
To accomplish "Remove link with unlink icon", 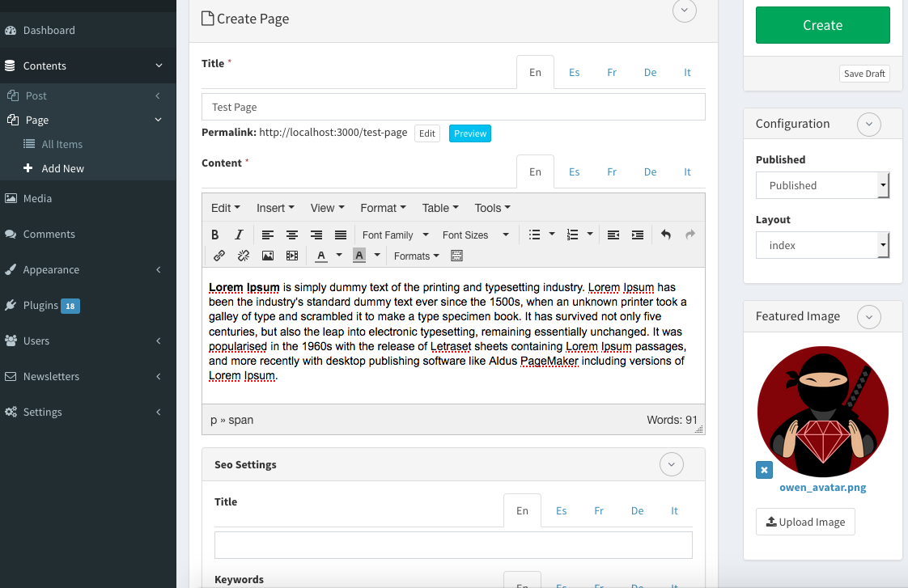I will (x=244, y=256).
